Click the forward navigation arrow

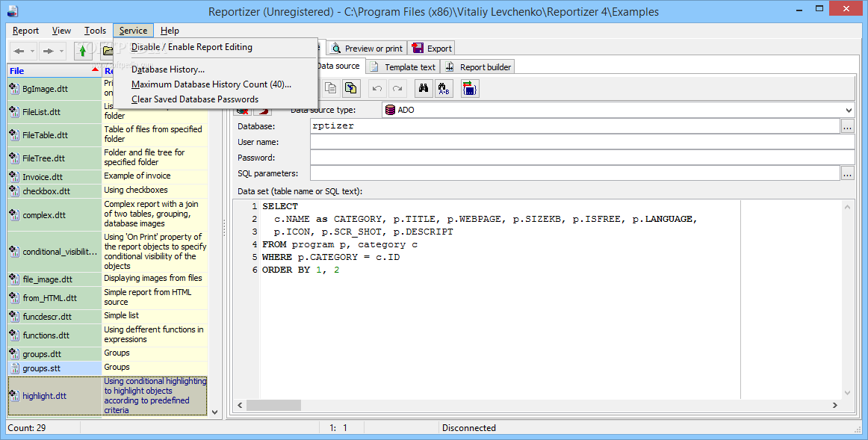[48, 51]
